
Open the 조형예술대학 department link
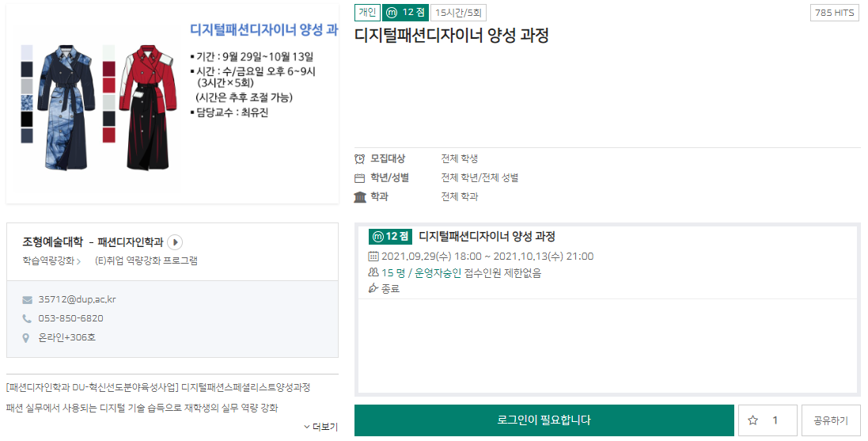[x=52, y=242]
